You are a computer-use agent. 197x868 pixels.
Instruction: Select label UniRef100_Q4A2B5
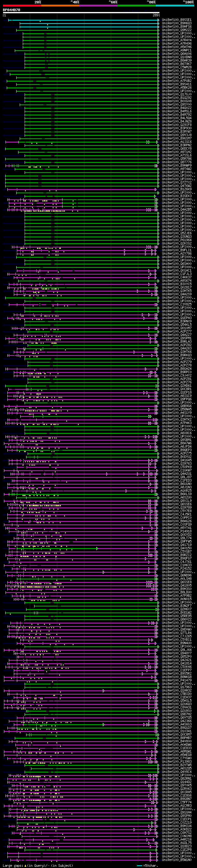(177, 209)
